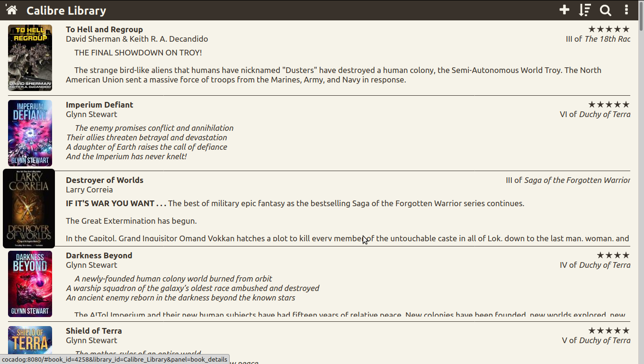Select the Darkness Beyond title

[99, 255]
